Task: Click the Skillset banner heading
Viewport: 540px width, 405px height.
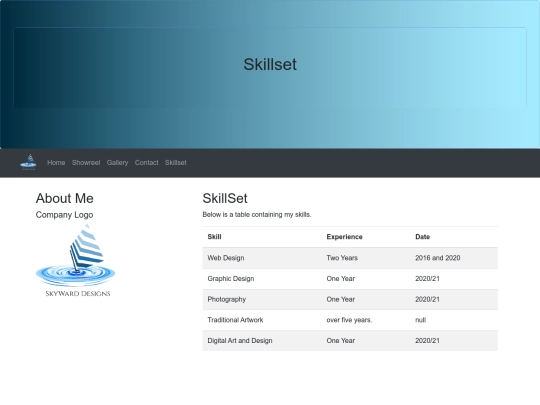Action: click(x=270, y=64)
